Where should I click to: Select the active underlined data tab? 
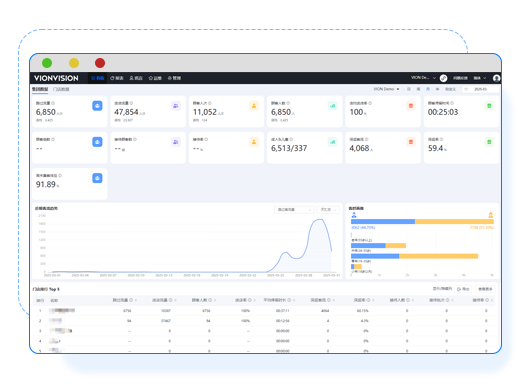[40, 89]
